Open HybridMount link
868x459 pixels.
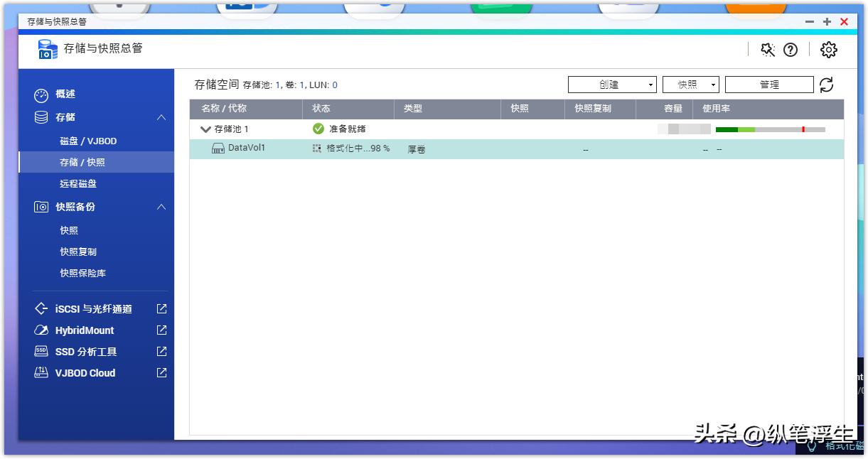[85, 330]
